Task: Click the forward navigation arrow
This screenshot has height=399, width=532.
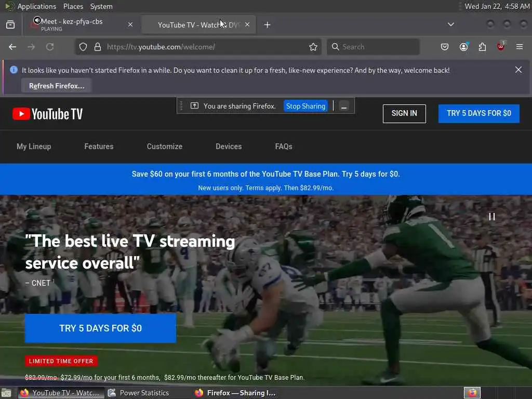Action: pyautogui.click(x=31, y=47)
